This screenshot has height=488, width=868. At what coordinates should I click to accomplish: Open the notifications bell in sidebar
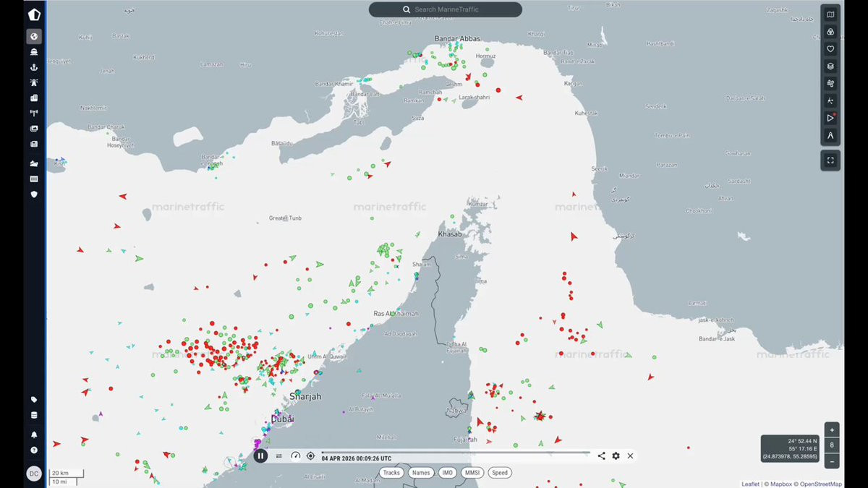(x=34, y=435)
